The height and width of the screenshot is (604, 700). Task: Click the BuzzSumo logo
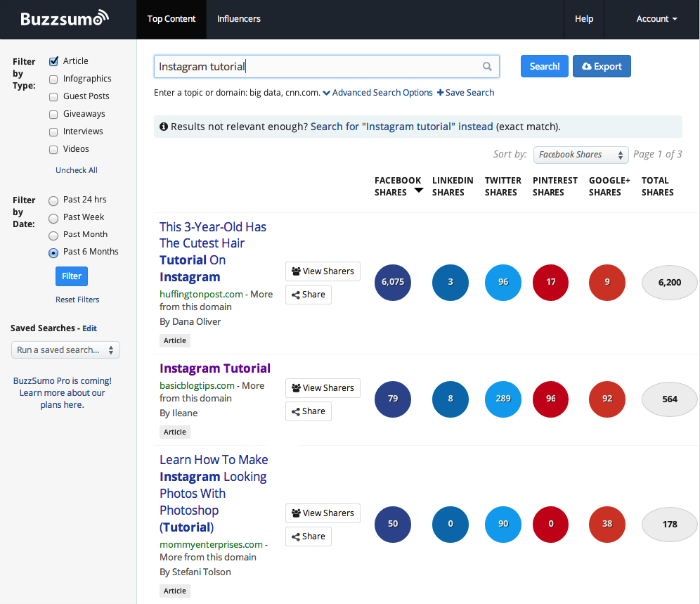64,19
